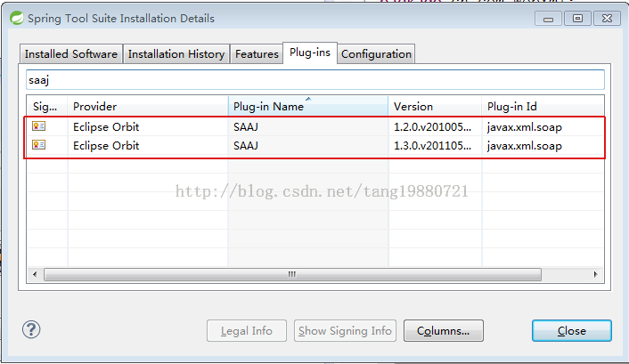Open the Columns... dialog
The height and width of the screenshot is (364, 629).
click(x=444, y=331)
